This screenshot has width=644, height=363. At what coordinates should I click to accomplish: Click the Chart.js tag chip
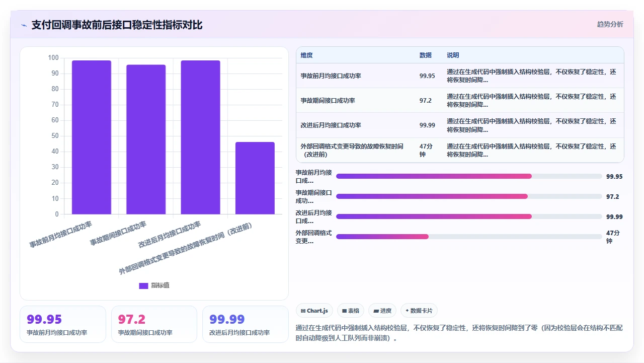point(314,311)
